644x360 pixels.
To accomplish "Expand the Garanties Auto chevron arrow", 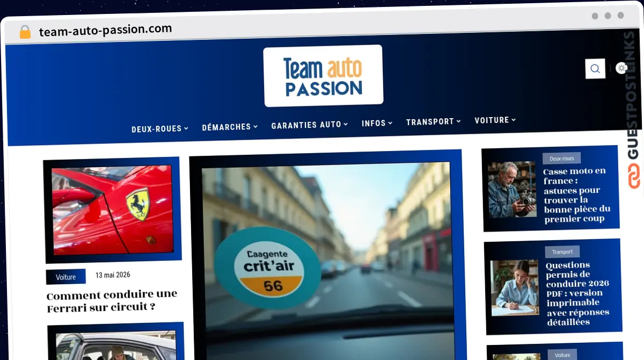I will tap(346, 124).
